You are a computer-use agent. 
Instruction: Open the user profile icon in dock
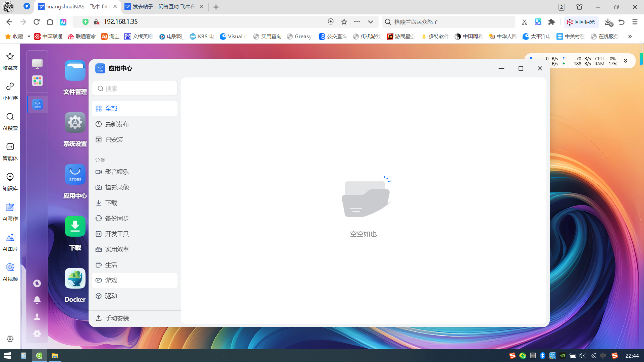tap(37, 317)
